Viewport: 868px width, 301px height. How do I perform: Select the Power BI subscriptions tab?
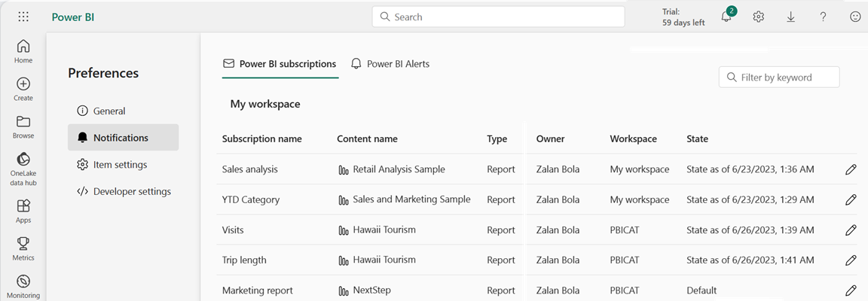(280, 64)
